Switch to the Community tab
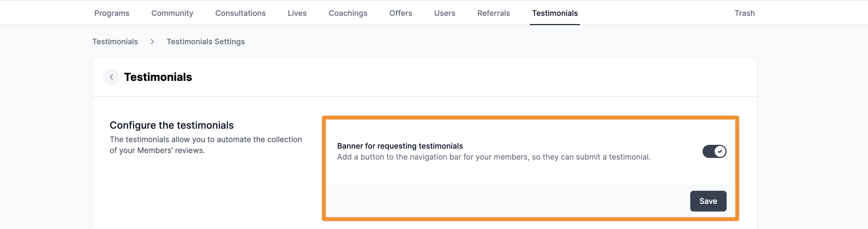Viewport: 868px width, 229px height. pos(172,13)
